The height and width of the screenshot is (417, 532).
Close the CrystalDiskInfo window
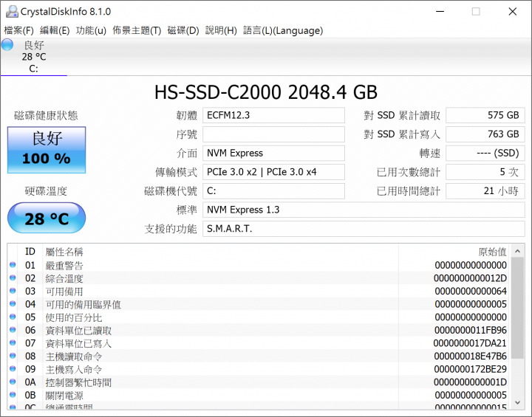tap(513, 12)
